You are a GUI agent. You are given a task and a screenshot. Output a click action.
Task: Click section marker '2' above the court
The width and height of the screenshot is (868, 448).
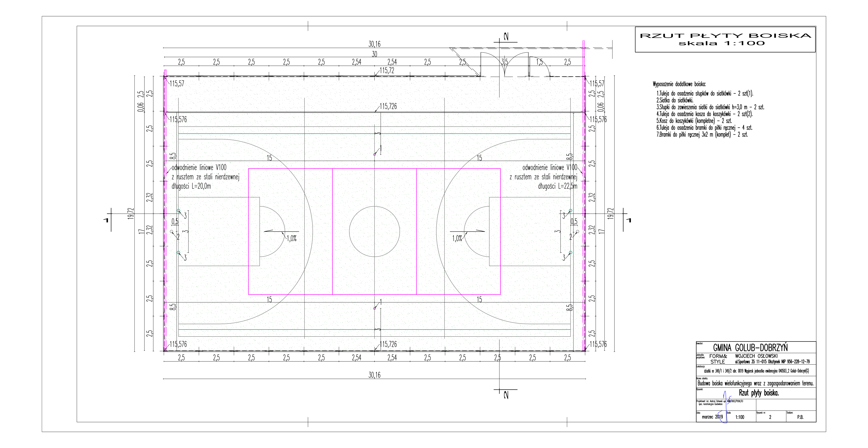pos(506,37)
